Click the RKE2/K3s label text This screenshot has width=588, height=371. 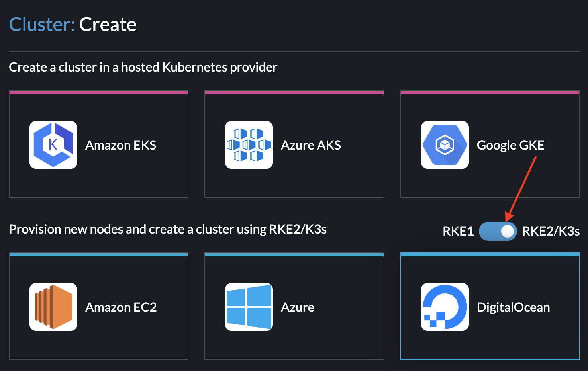pos(551,231)
